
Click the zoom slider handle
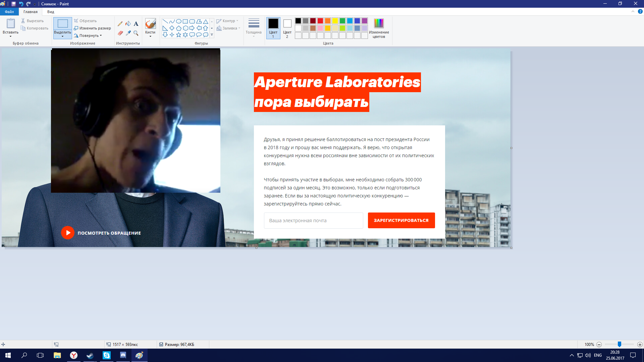click(620, 345)
